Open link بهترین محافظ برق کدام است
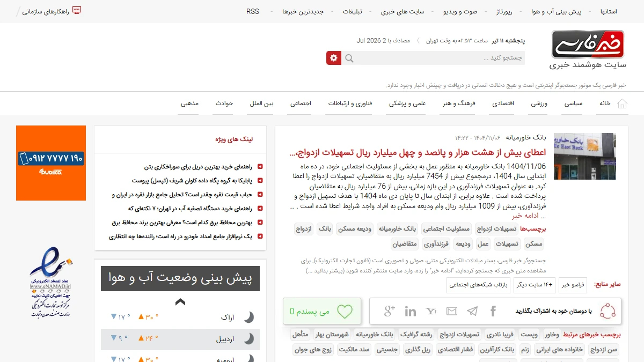Viewport: 644px width, 362px height. pyautogui.click(x=183, y=223)
